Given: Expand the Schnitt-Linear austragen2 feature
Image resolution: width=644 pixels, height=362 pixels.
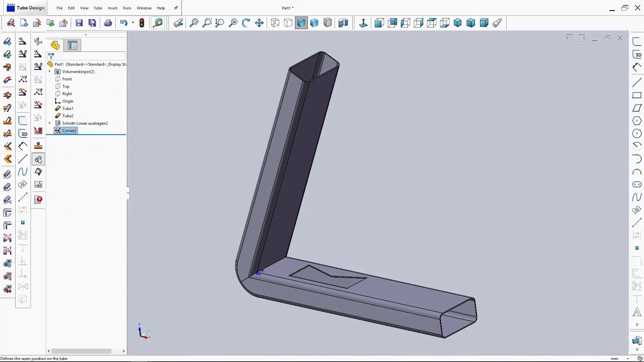Looking at the screenshot, I should [x=50, y=123].
